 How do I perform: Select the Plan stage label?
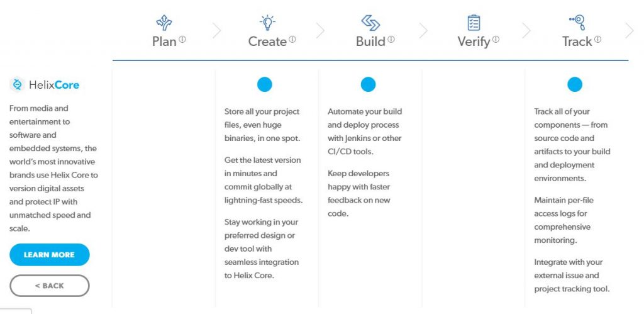click(164, 42)
